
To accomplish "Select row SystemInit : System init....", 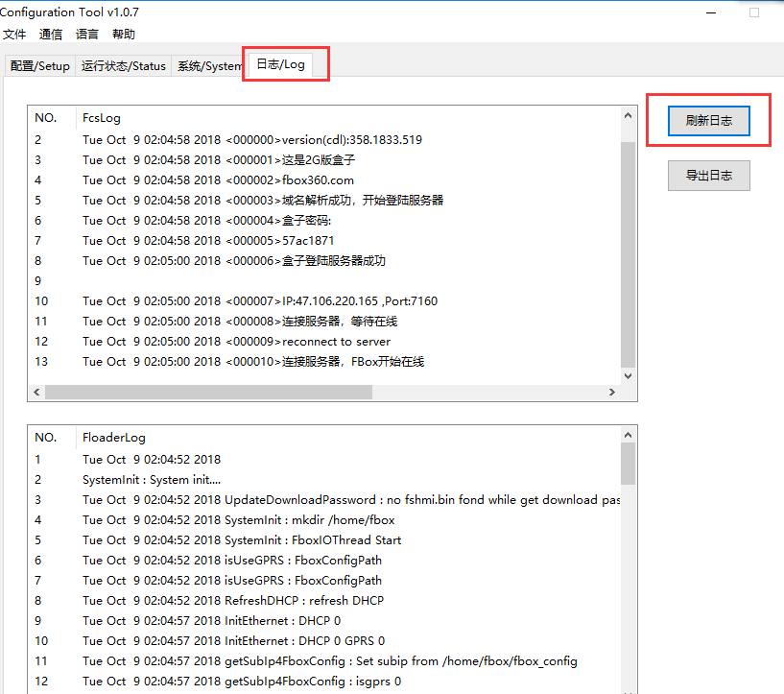I will 324,480.
